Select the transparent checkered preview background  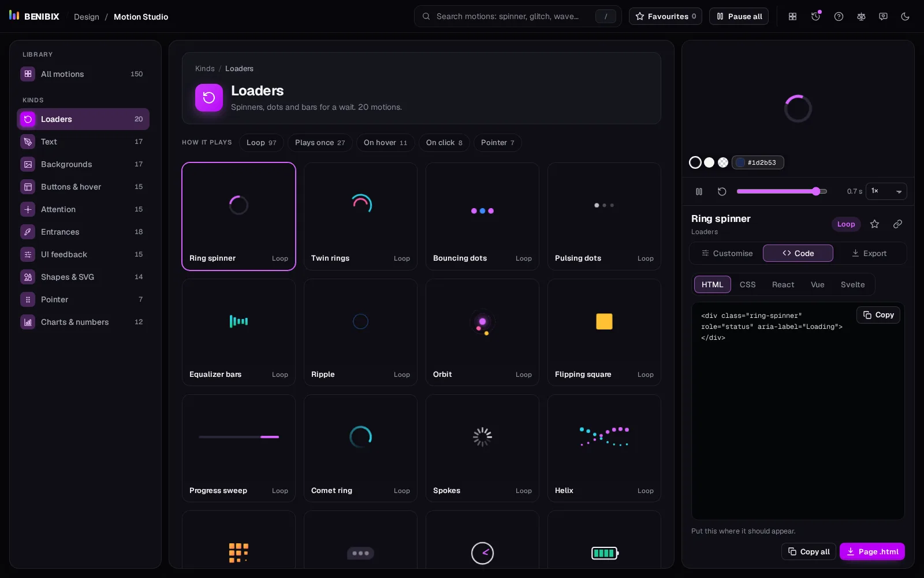click(x=723, y=162)
